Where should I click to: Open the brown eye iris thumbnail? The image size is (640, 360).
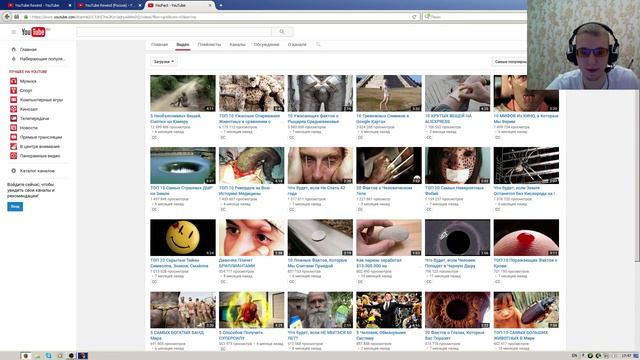458,310
